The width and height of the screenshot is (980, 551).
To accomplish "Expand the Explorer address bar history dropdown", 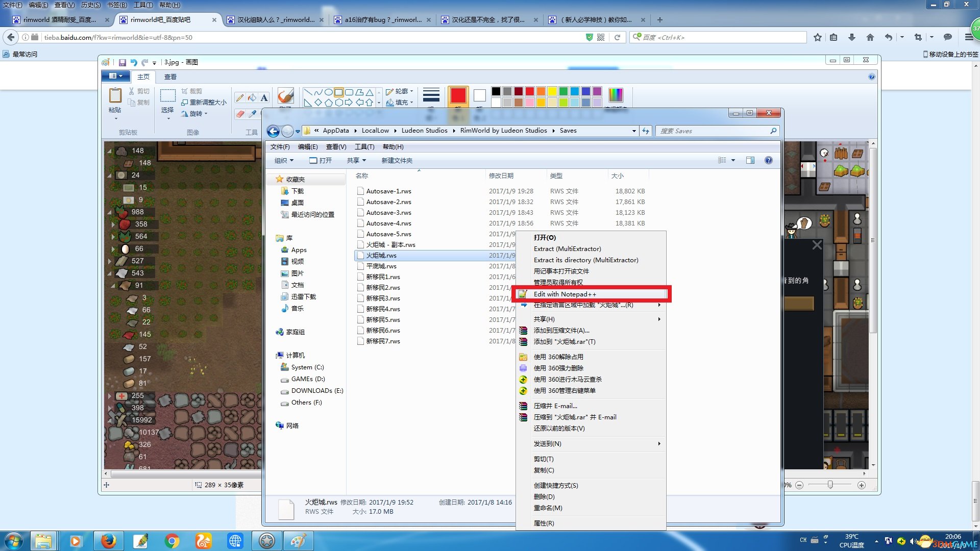I will (634, 131).
